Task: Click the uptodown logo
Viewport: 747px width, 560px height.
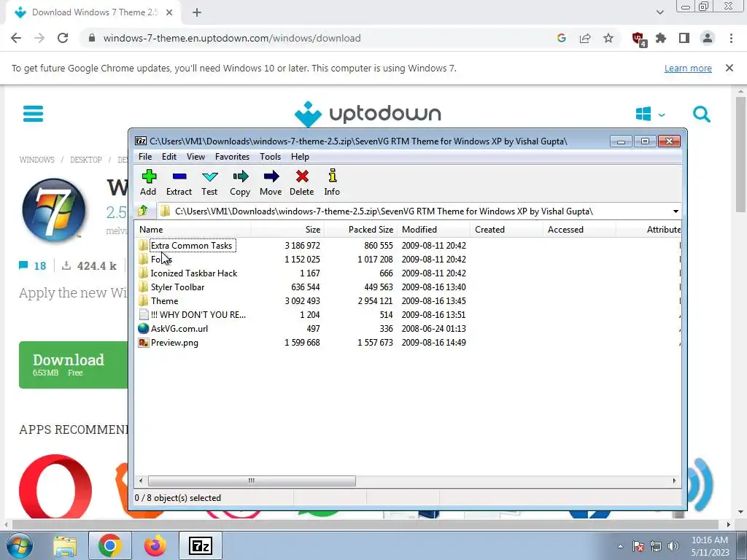Action: point(368,114)
